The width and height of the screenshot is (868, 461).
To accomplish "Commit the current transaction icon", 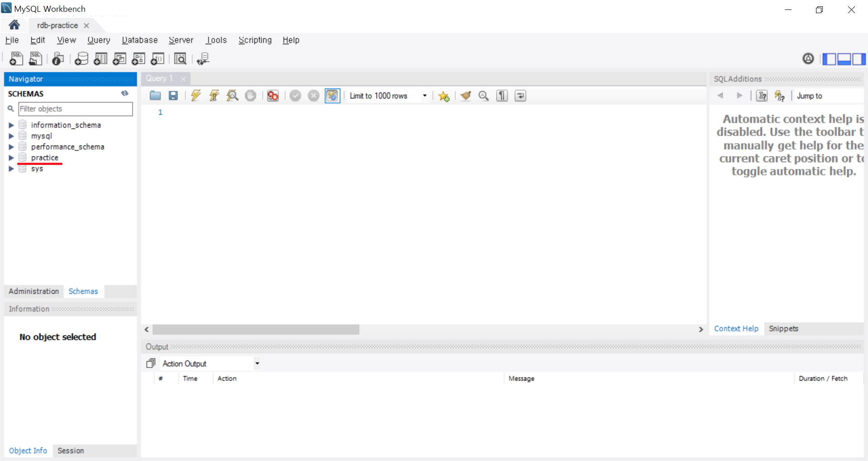I will [x=295, y=96].
